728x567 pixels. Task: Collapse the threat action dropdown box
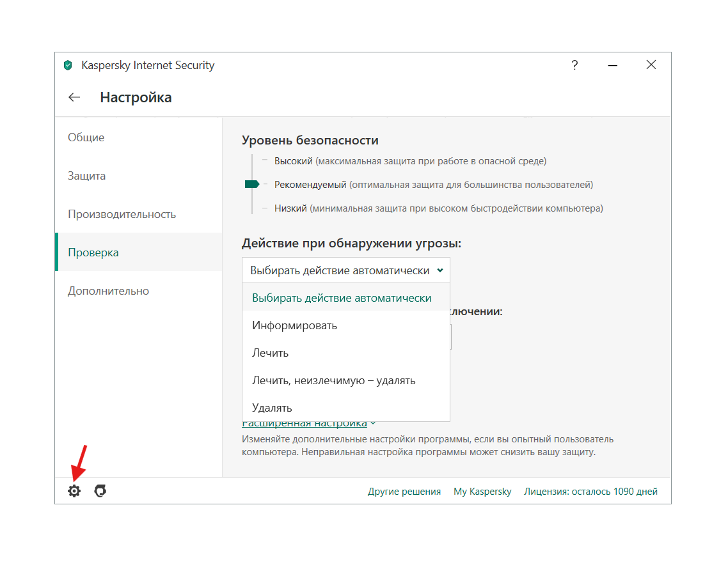[x=346, y=270]
